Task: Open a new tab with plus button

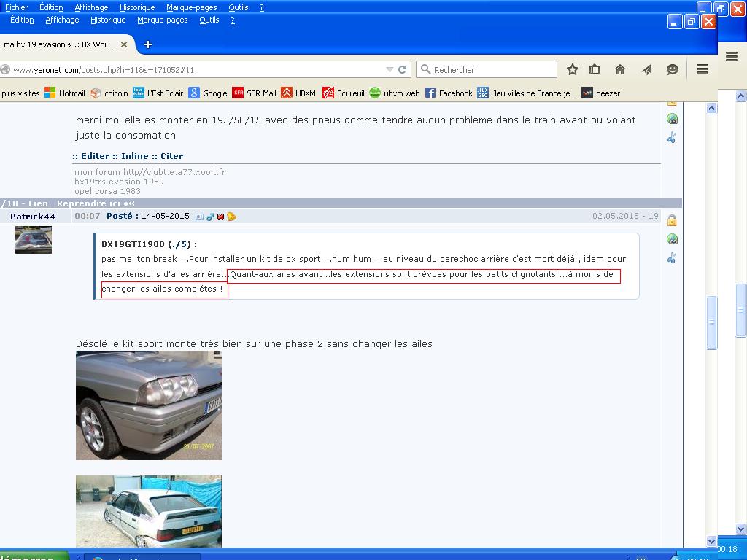Action: click(147, 44)
